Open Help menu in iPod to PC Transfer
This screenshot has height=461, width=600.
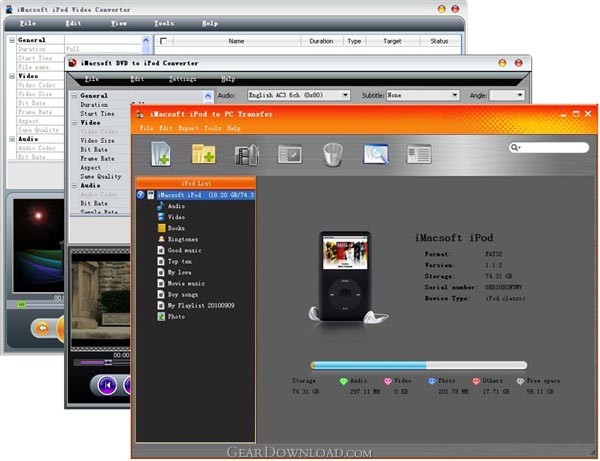pos(233,128)
